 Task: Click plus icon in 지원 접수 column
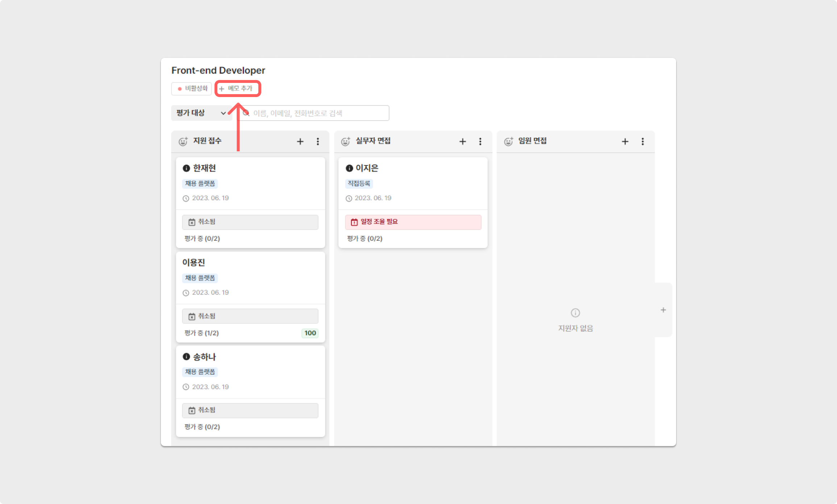click(300, 142)
